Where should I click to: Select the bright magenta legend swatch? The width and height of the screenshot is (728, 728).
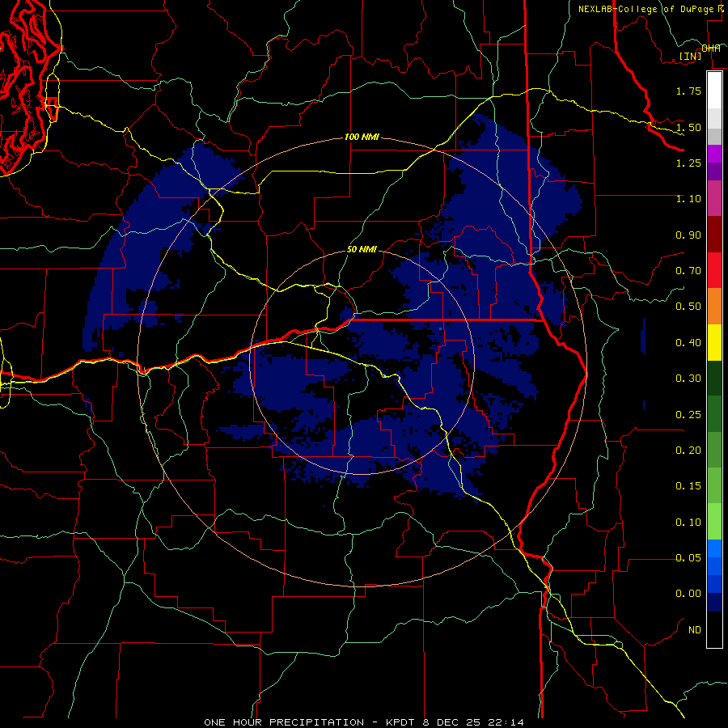click(714, 154)
